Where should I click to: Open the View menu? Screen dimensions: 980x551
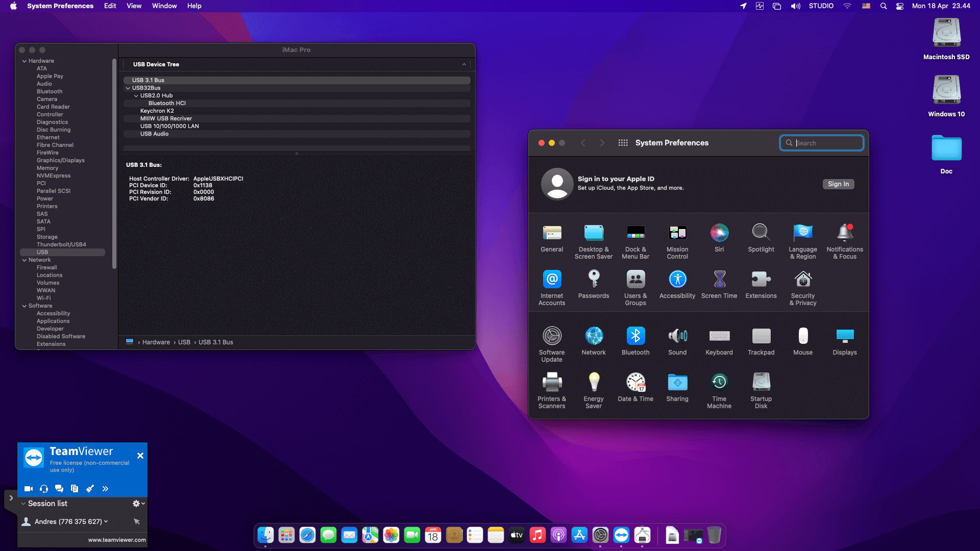tap(134, 6)
